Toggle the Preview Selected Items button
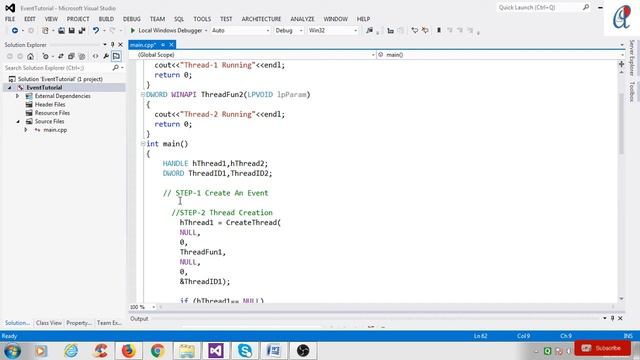This screenshot has width=640, height=360. 116,56
